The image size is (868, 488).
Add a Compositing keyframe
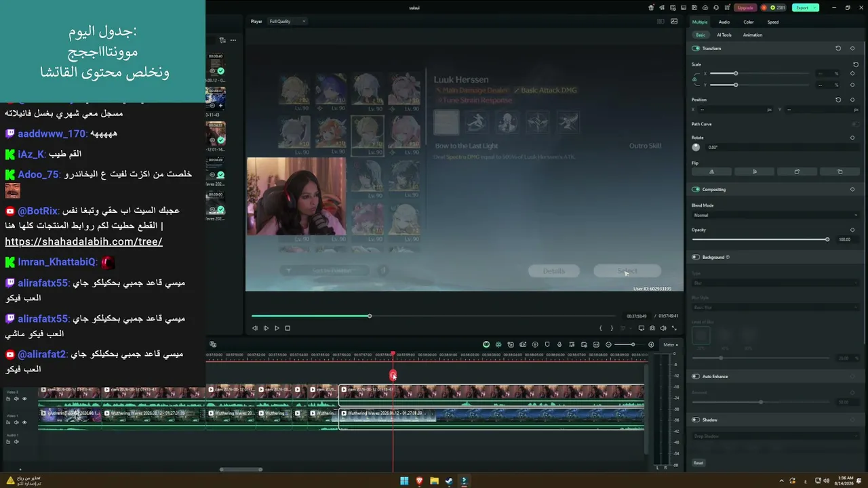click(x=852, y=189)
